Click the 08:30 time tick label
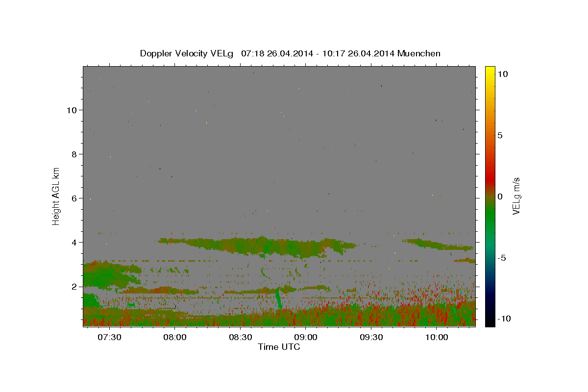The height and width of the screenshot is (392, 588). tap(241, 337)
